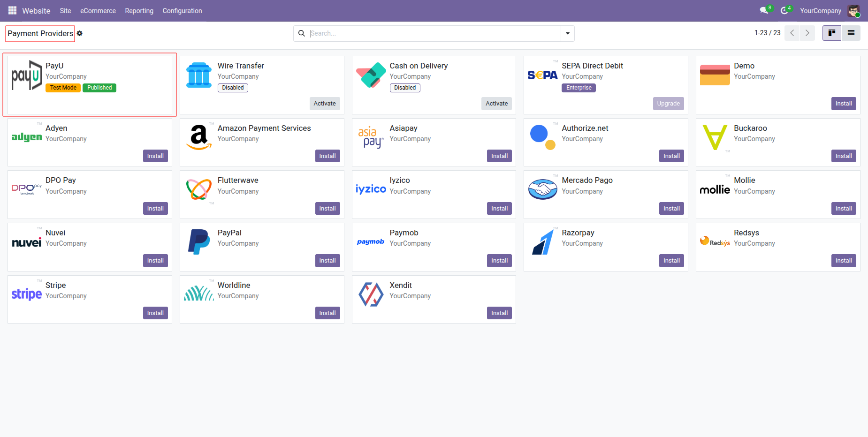Focus the search input field

[x=434, y=33]
